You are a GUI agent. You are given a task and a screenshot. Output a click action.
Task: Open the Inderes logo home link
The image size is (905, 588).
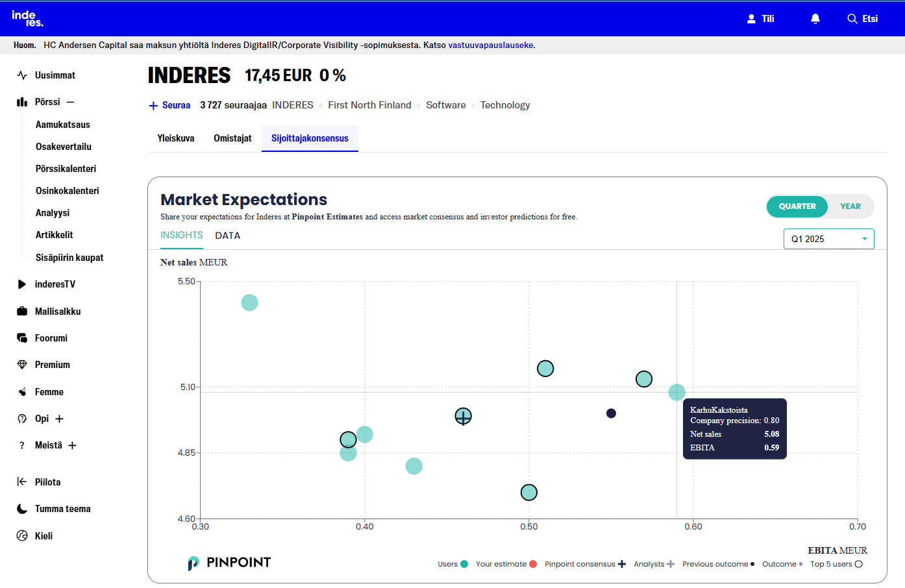pyautogui.click(x=27, y=18)
